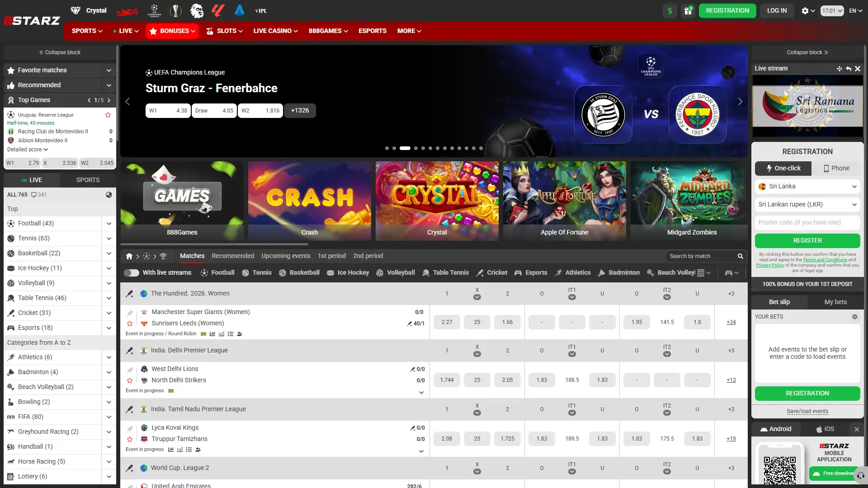The height and width of the screenshot is (488, 868).
Task: Open the dollar deposit icon
Action: tap(670, 11)
